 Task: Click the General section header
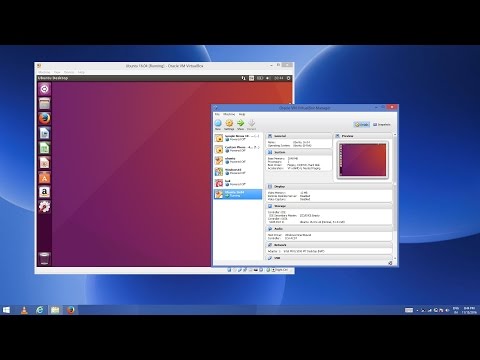(x=299, y=136)
